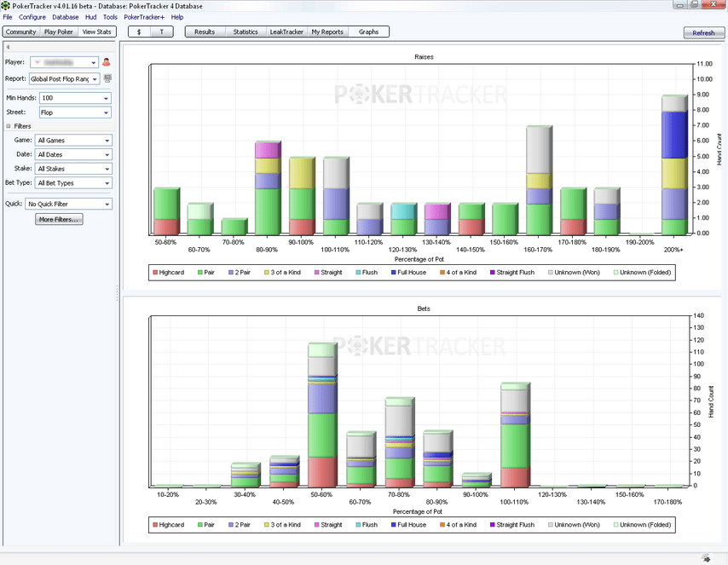The height and width of the screenshot is (565, 728).
Task: Select the Statistics tab
Action: coord(246,32)
